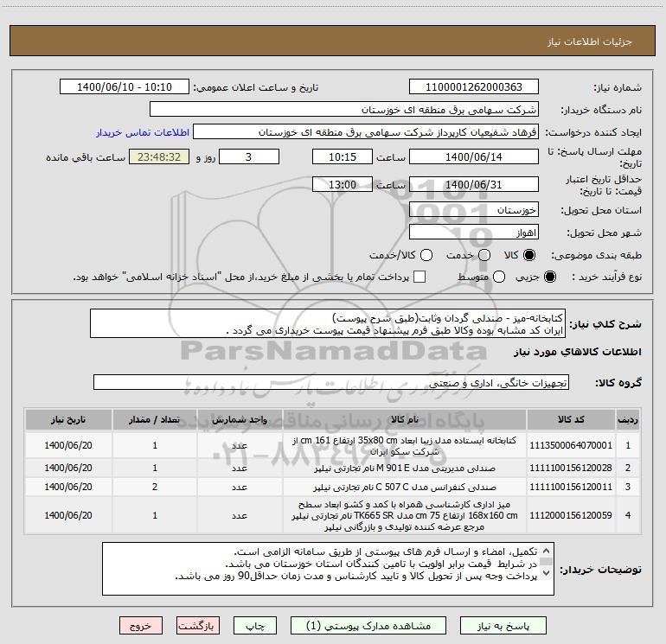Click item code 1111001561​20011

pyautogui.click(x=571, y=487)
